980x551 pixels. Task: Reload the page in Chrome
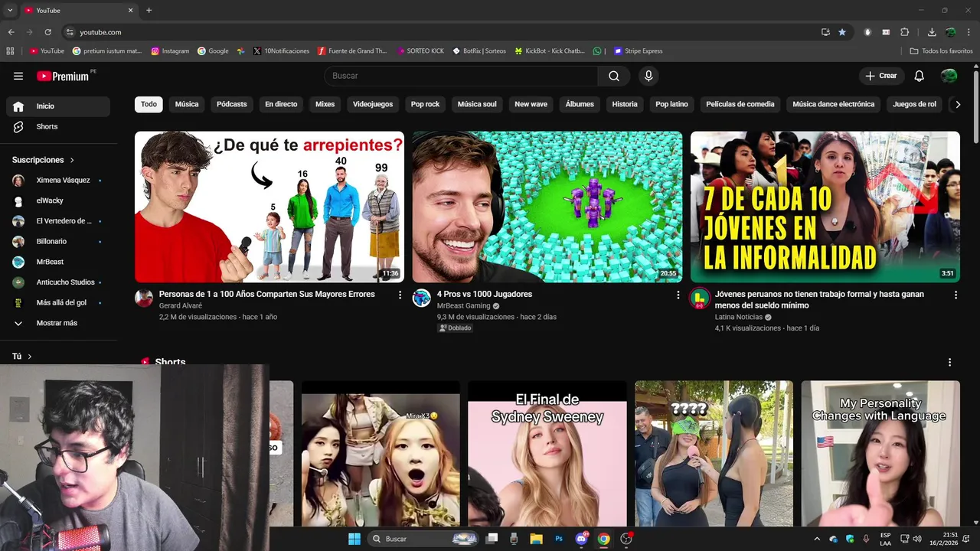click(47, 32)
